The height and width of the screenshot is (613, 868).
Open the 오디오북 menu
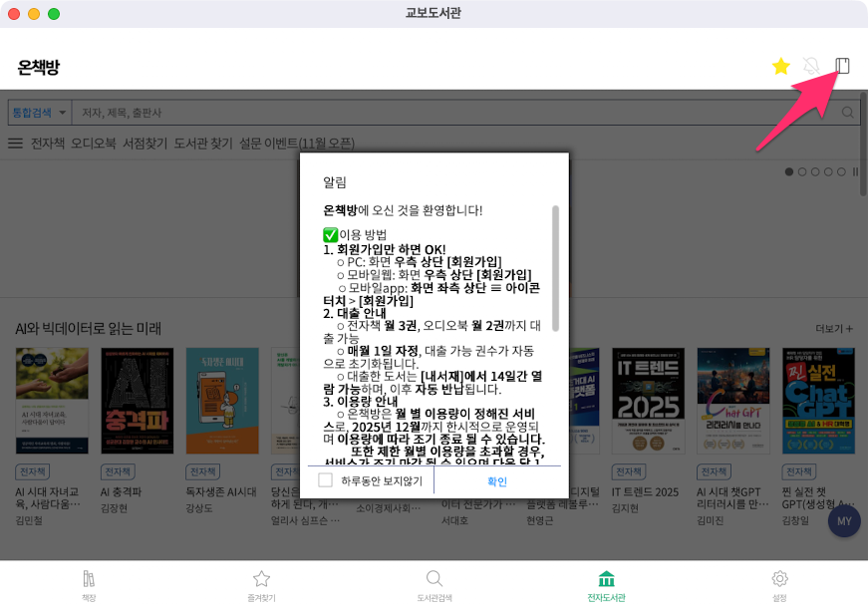(93, 144)
